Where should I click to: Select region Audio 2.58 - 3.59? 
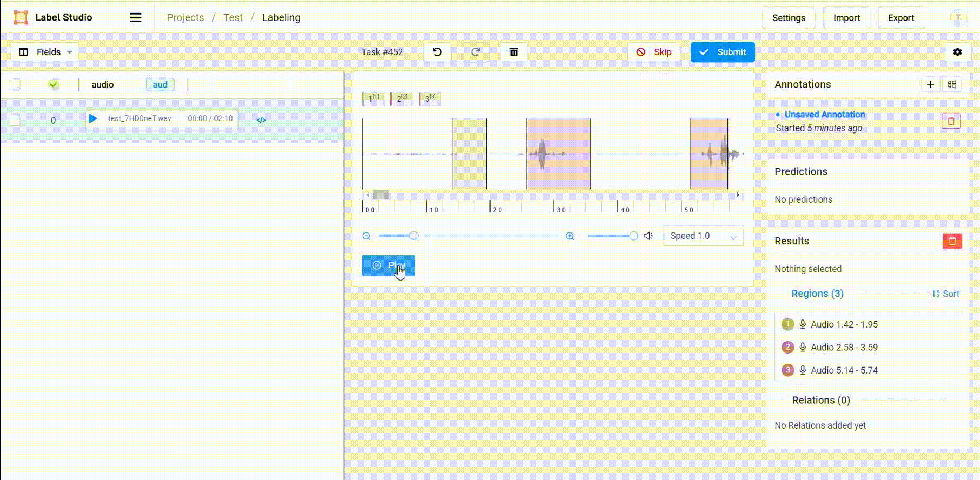(x=868, y=347)
